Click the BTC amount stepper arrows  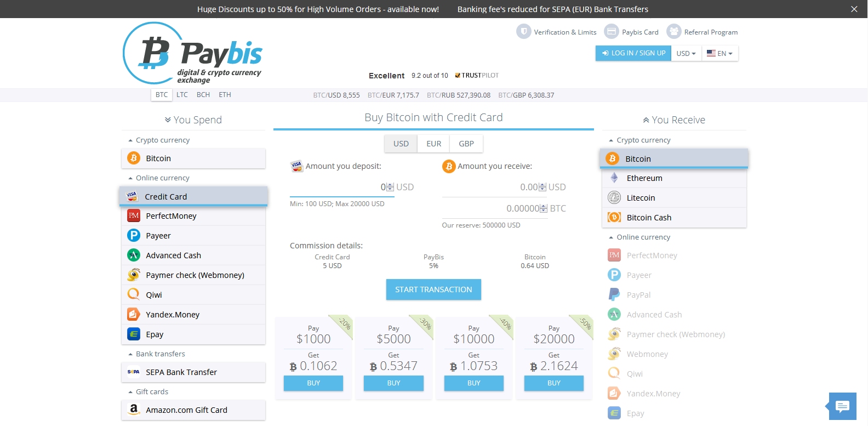click(544, 208)
